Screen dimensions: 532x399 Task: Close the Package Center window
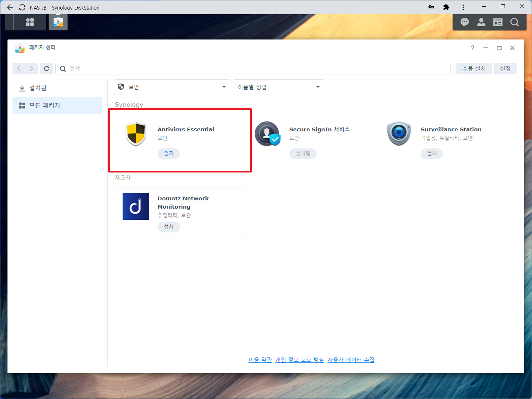point(512,48)
